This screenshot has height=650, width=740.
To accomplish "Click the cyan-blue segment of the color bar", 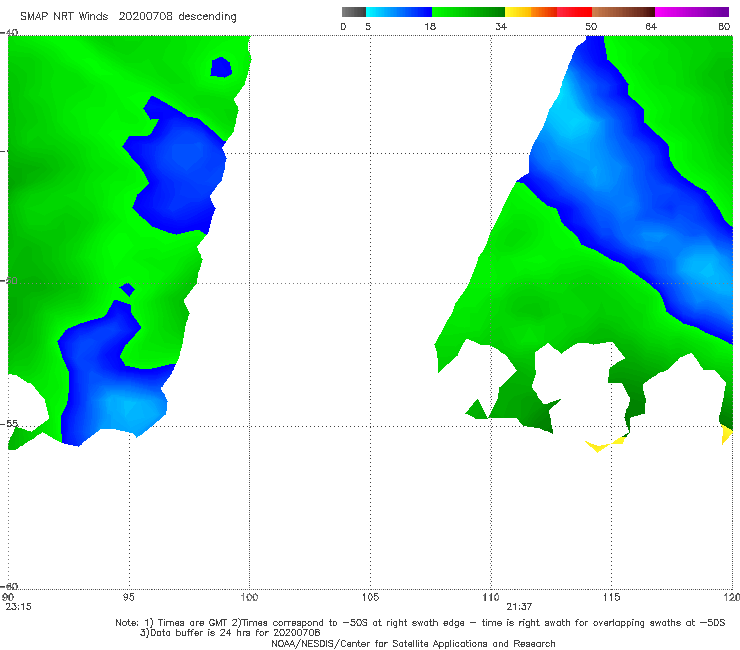I will pyautogui.click(x=399, y=12).
